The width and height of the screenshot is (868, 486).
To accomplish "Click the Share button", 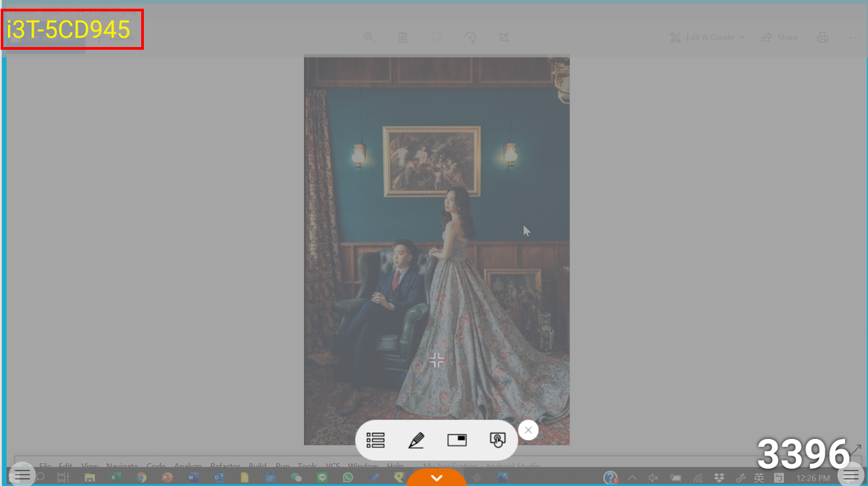I will 779,38.
